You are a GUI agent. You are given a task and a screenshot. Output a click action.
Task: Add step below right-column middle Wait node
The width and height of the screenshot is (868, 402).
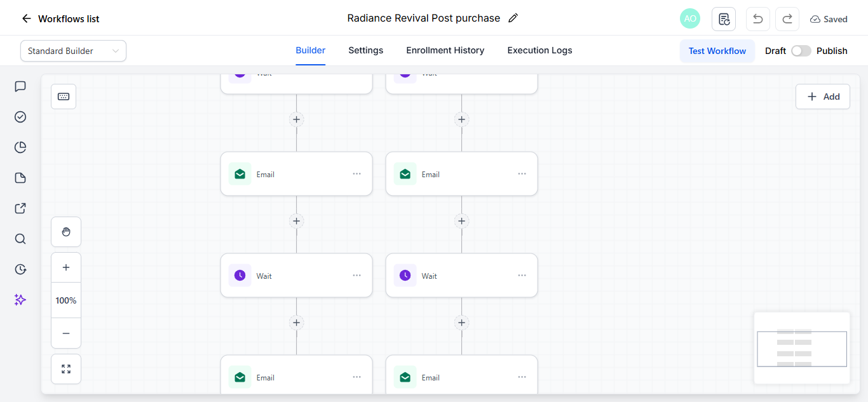[x=462, y=323]
